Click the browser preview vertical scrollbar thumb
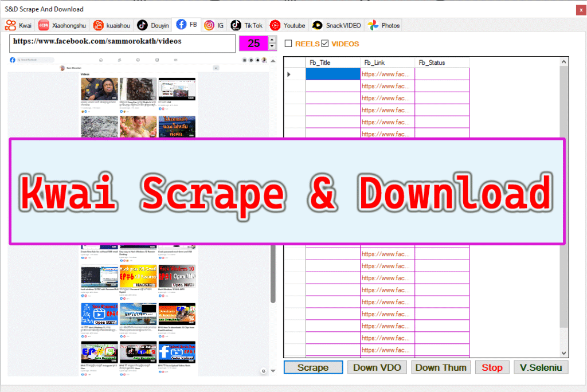This screenshot has height=392, width=587. click(273, 273)
